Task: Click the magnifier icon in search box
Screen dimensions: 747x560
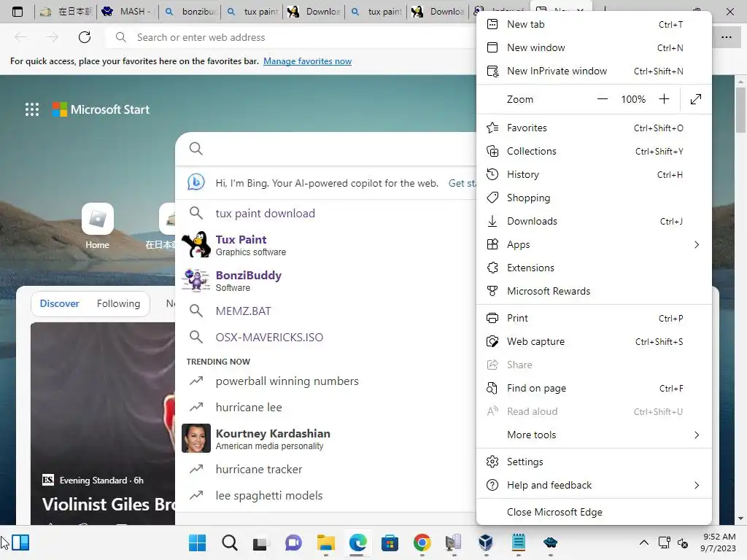Action: coord(196,149)
